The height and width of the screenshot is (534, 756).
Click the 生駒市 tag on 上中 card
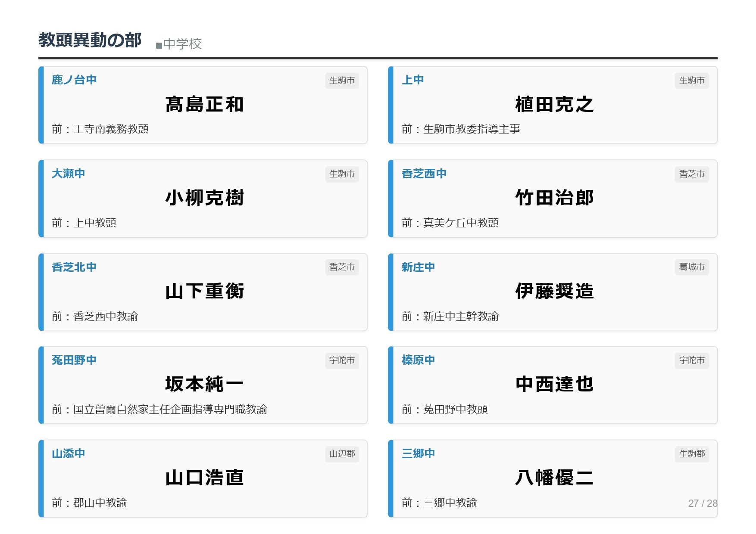click(x=691, y=81)
